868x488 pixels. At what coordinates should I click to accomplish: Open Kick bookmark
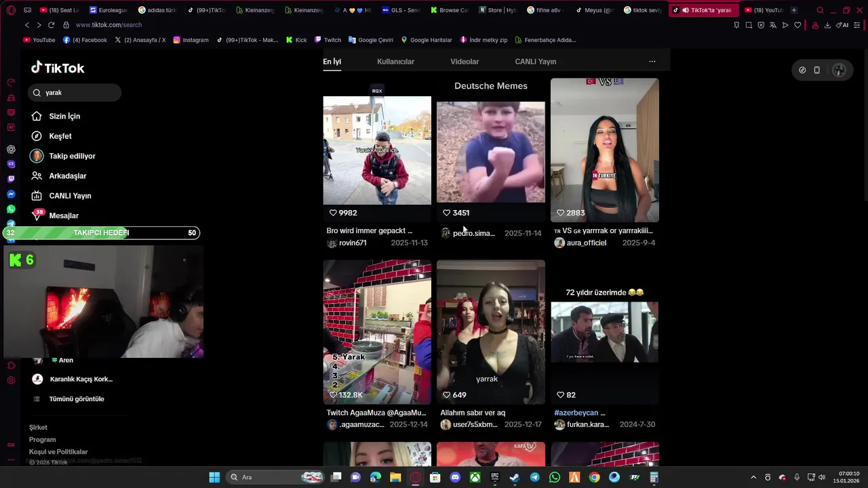[296, 40]
